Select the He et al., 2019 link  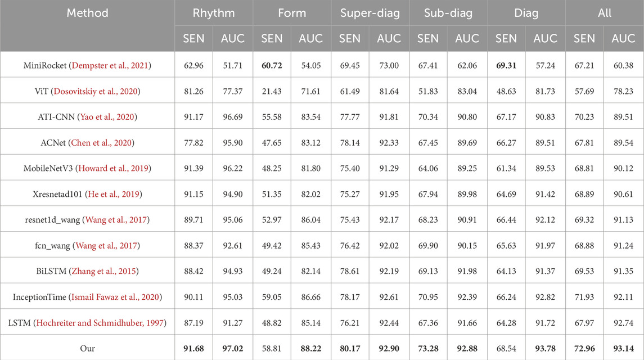point(114,194)
